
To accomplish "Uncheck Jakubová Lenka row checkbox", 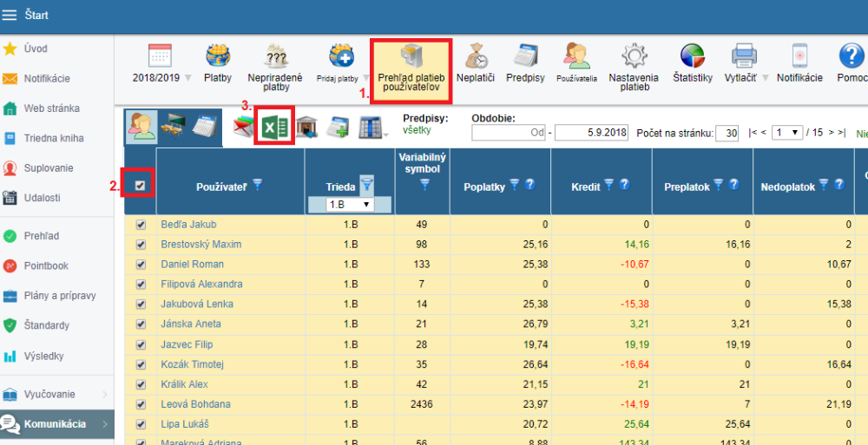I will [x=141, y=304].
